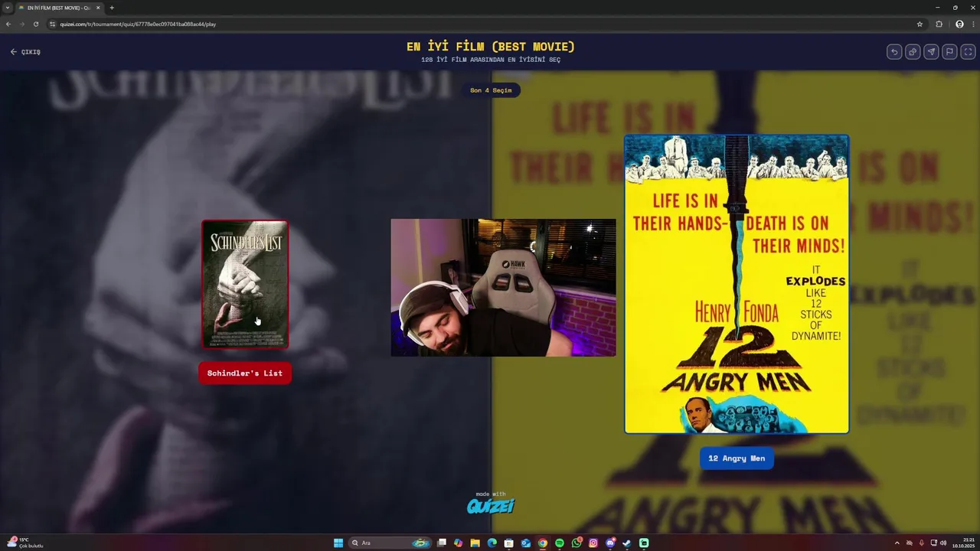Expand the tab search dropdown arrow

[8, 8]
